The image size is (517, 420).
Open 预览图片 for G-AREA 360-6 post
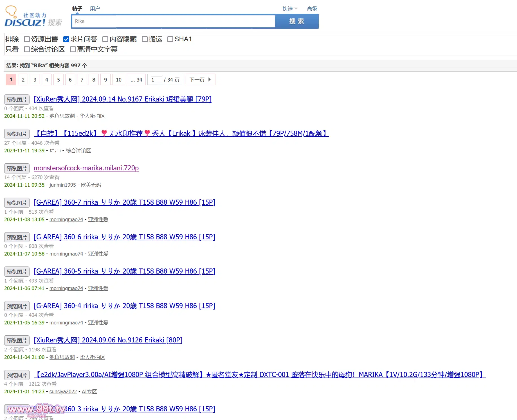[17, 237]
